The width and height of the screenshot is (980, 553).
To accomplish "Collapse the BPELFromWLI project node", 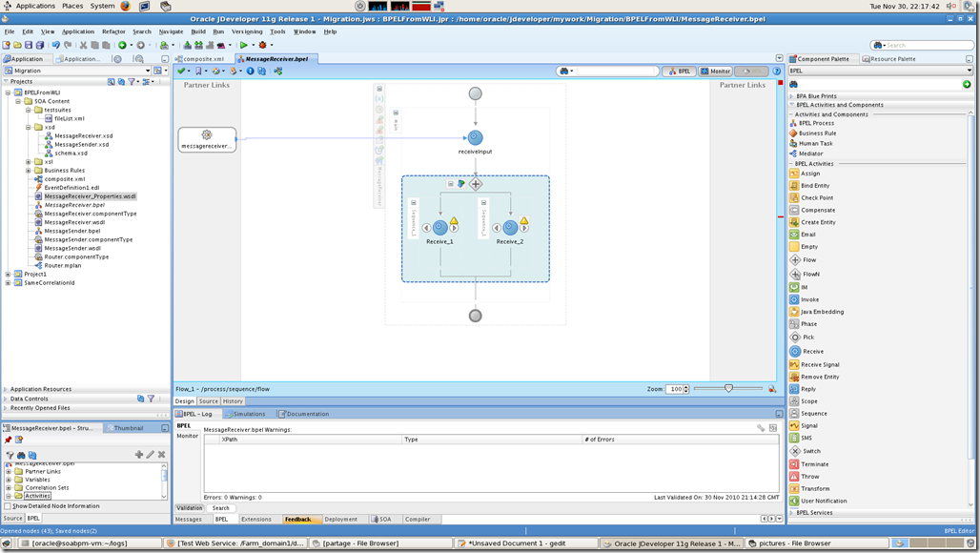I will click(x=9, y=92).
